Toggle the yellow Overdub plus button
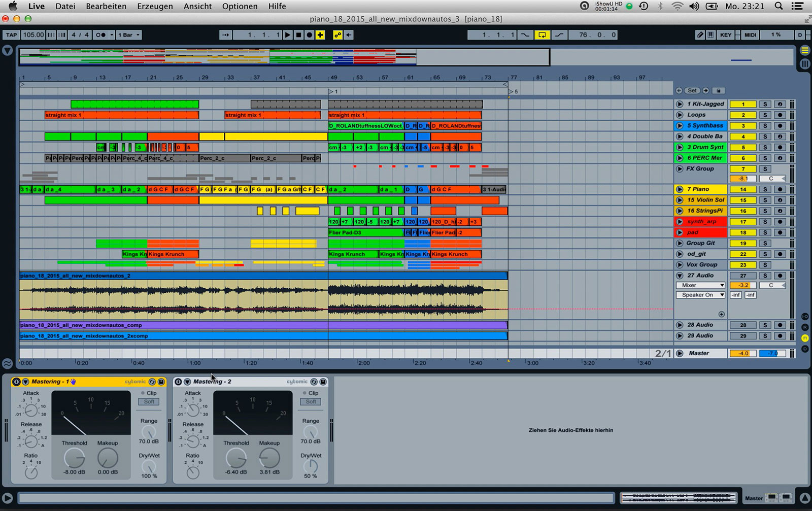 click(x=320, y=35)
